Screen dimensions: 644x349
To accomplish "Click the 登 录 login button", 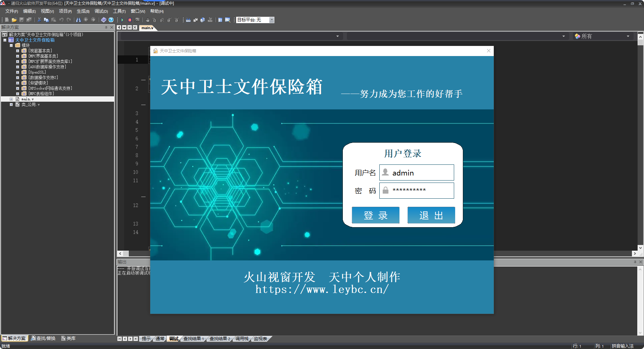I will click(x=375, y=215).
